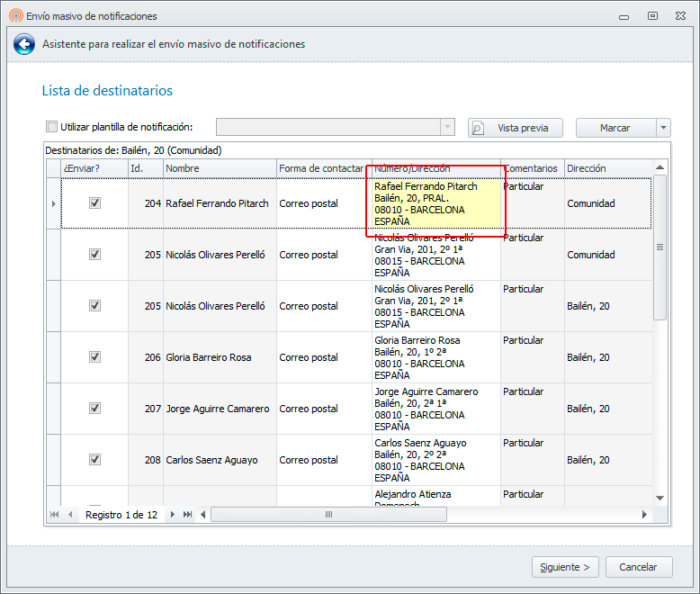Cancel the wizard with Cancelar
Screen dimensions: 700x594
[x=639, y=567]
